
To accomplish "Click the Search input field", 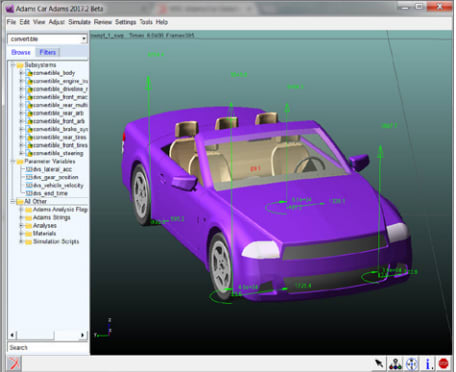I will click(x=48, y=348).
